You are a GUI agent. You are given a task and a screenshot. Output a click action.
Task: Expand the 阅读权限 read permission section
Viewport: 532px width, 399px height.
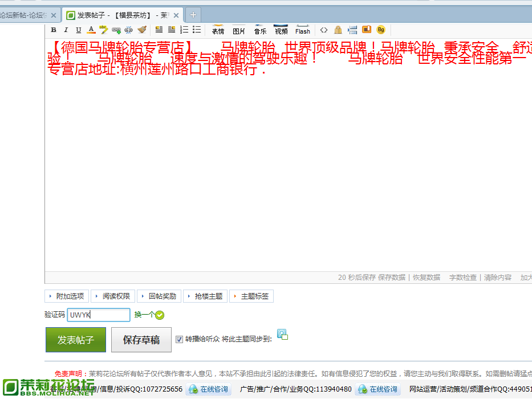click(x=113, y=296)
